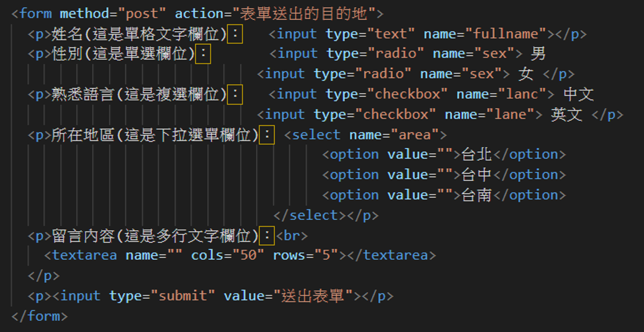Viewport: 644px width, 332px height.
Task: Click the 台北 option text
Action: point(477,155)
